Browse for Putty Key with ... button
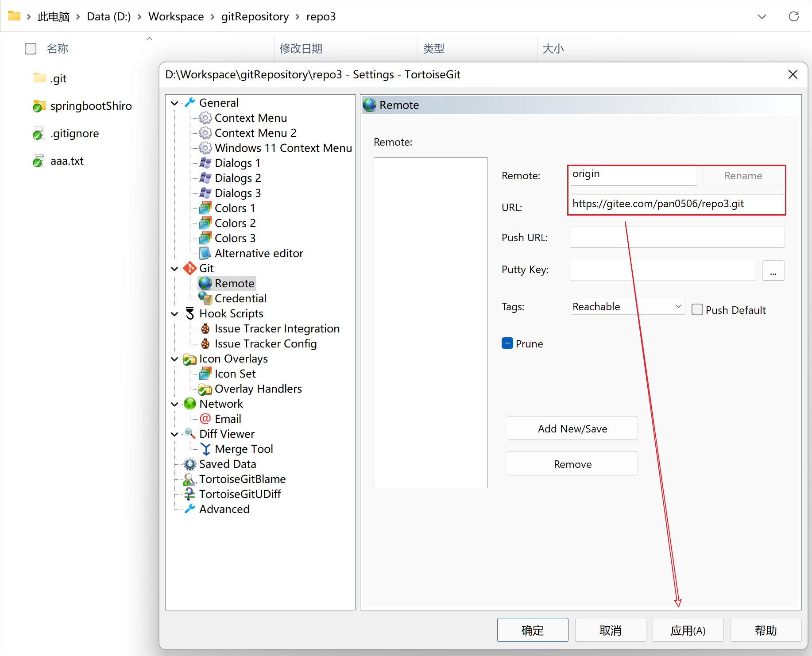 click(x=773, y=270)
